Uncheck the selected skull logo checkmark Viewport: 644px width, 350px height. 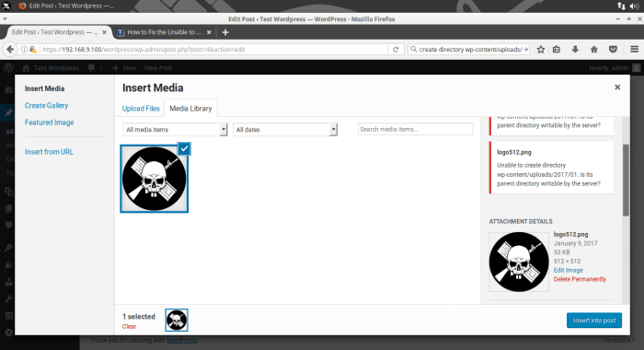click(184, 148)
